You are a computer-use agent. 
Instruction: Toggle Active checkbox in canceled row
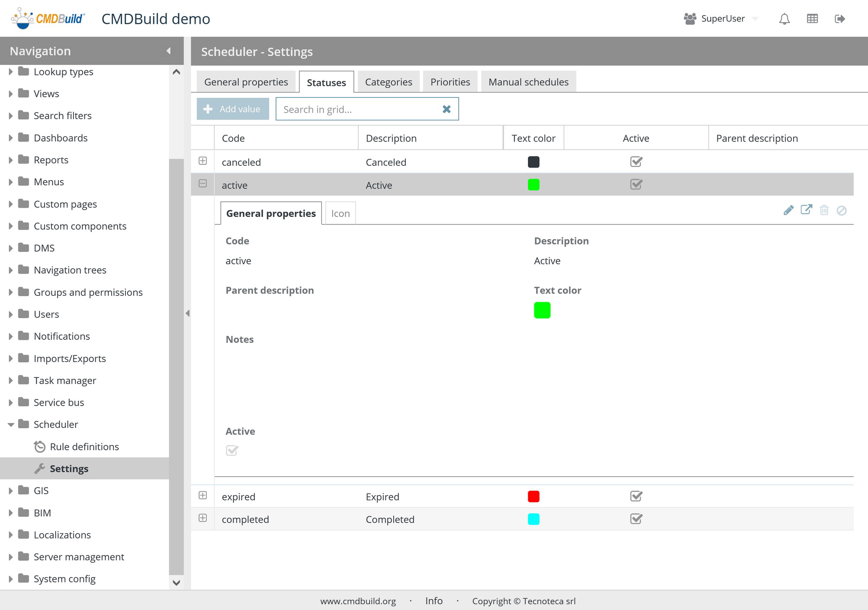[x=636, y=162]
